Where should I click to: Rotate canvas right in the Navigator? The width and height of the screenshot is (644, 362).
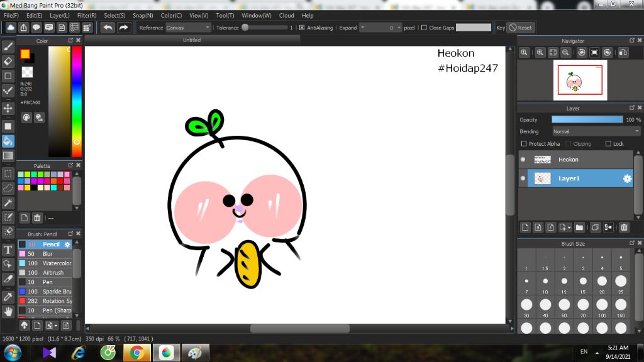[607, 53]
